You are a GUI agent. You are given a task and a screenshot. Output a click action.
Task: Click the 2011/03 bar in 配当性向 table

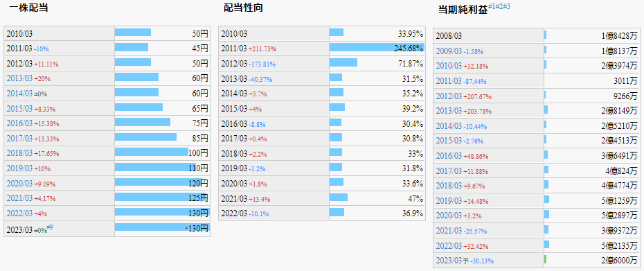(x=377, y=48)
